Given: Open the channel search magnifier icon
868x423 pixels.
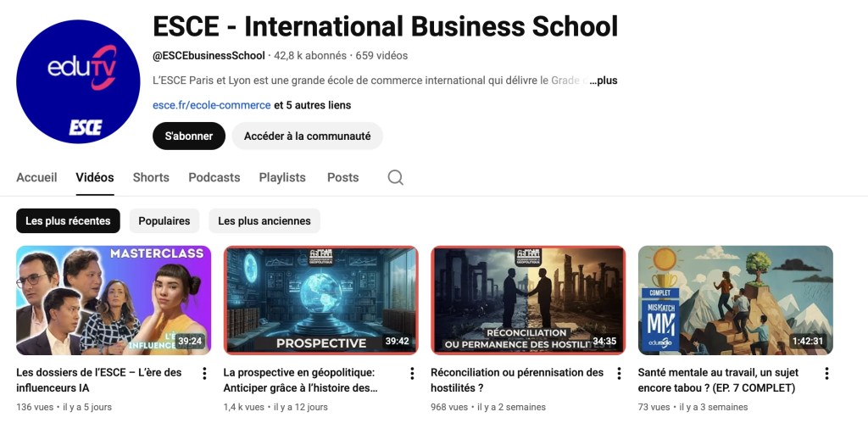Looking at the screenshot, I should (x=395, y=177).
